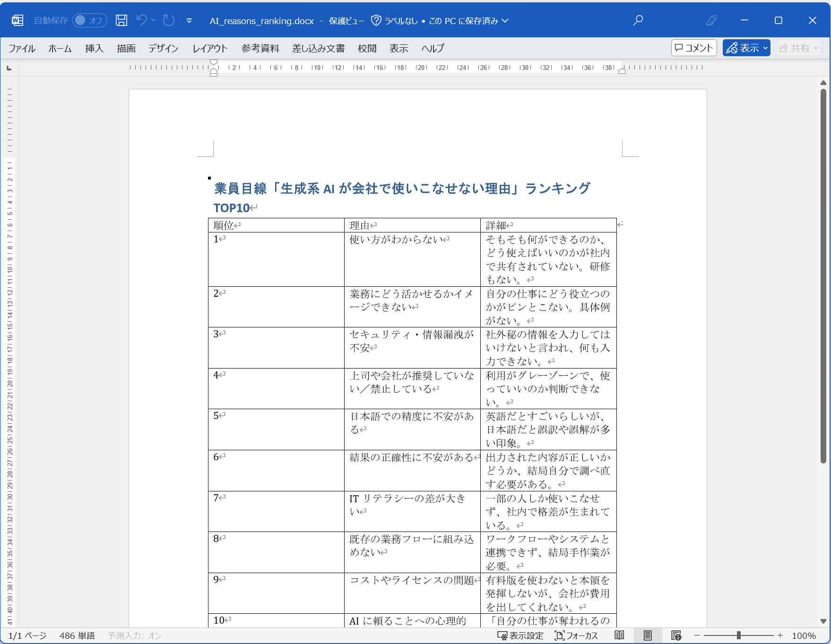Click the コメント button
Image resolution: width=831 pixels, height=644 pixels.
693,48
